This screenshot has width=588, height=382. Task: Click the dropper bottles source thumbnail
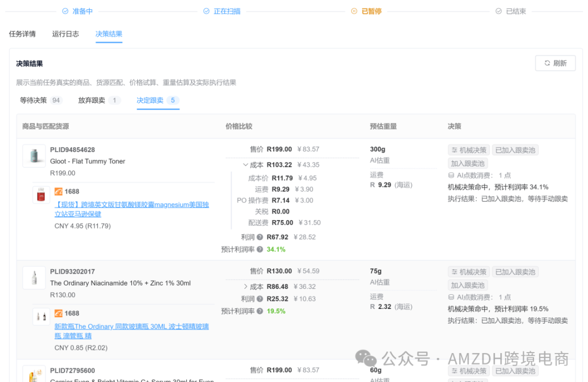tap(41, 317)
